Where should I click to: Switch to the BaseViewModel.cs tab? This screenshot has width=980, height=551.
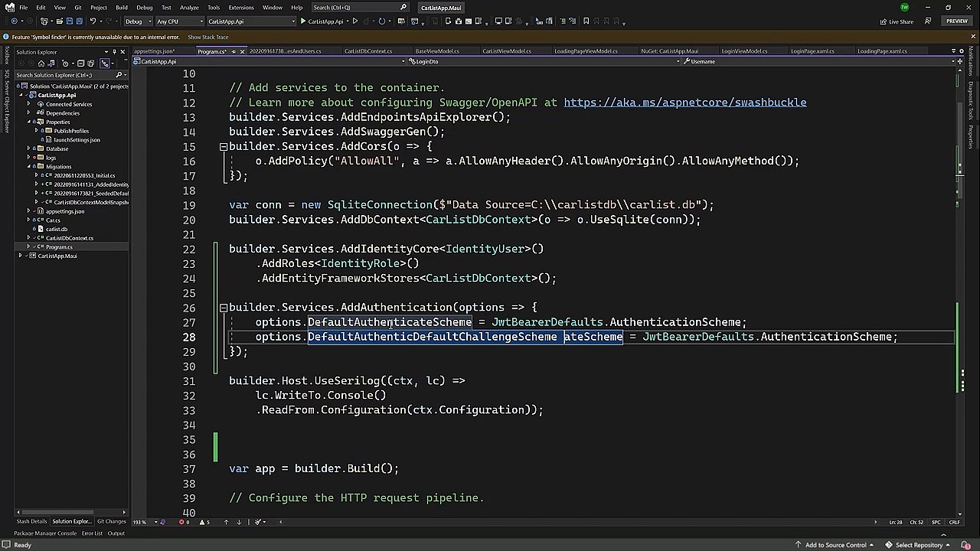pos(437,51)
